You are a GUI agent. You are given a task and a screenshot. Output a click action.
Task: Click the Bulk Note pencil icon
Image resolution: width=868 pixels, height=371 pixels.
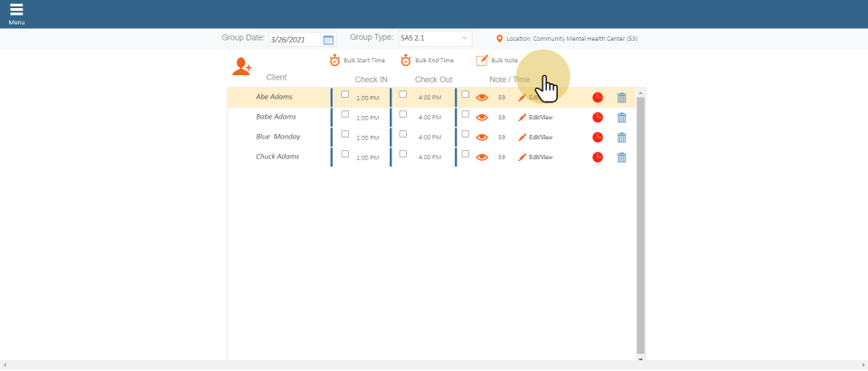pos(482,61)
